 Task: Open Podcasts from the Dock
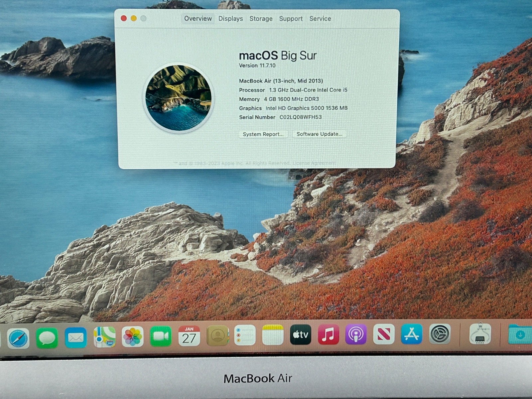click(x=356, y=334)
